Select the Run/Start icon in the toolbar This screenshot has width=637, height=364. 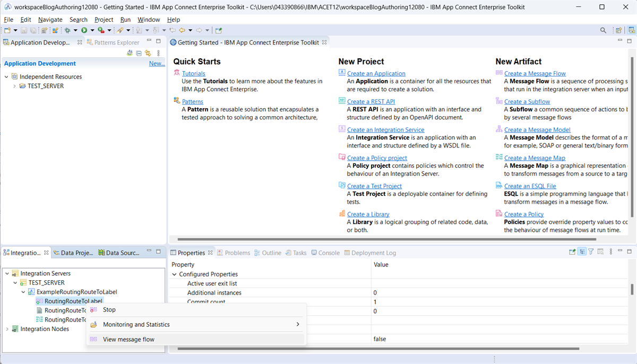[x=84, y=30]
